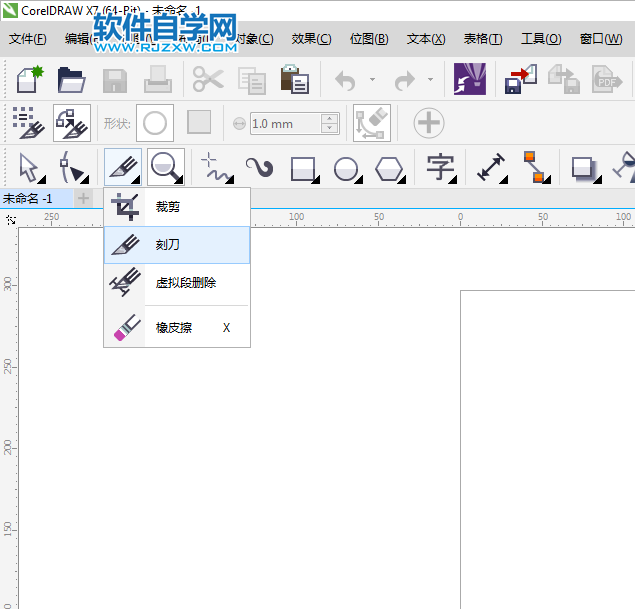
Task: Open the 工具(O) menu
Action: tap(540, 39)
